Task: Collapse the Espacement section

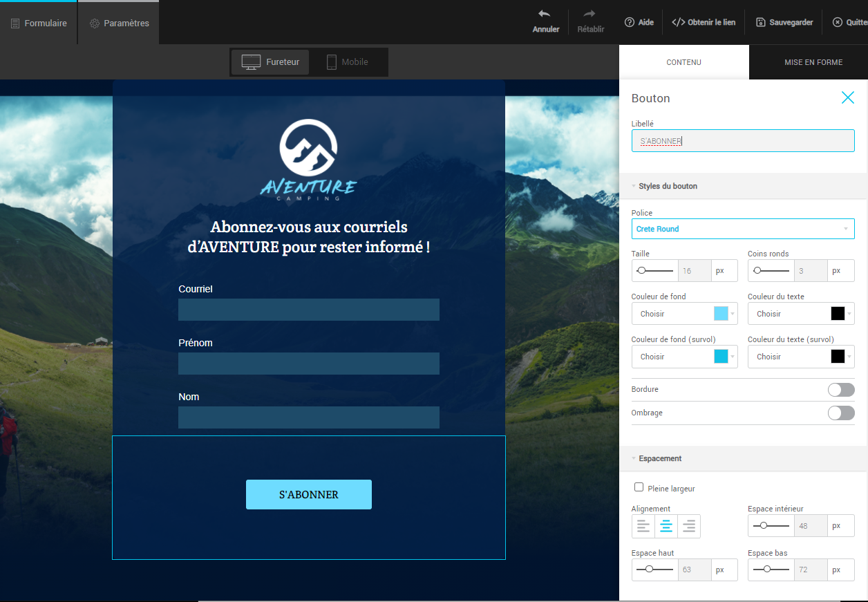Action: click(634, 458)
